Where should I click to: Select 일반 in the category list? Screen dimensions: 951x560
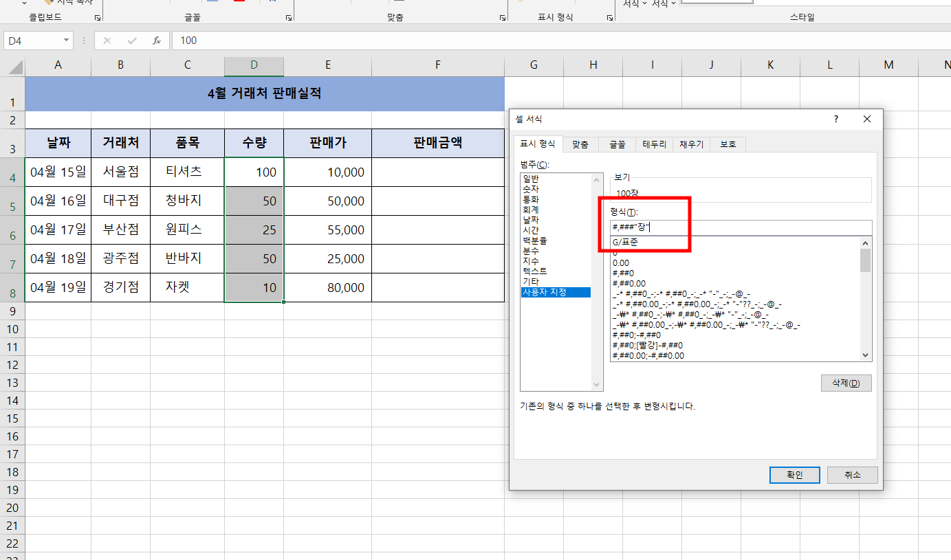[x=556, y=179]
